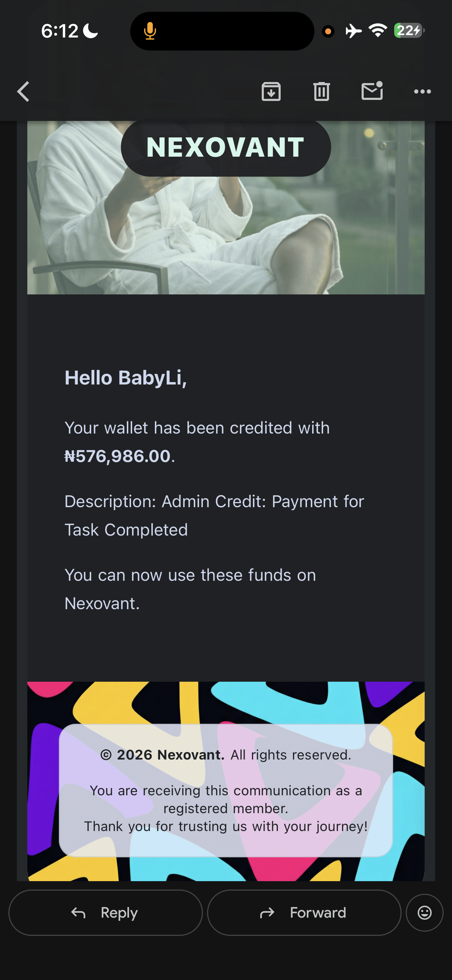Open the three-dot more options menu
The height and width of the screenshot is (980, 452).
[x=422, y=92]
